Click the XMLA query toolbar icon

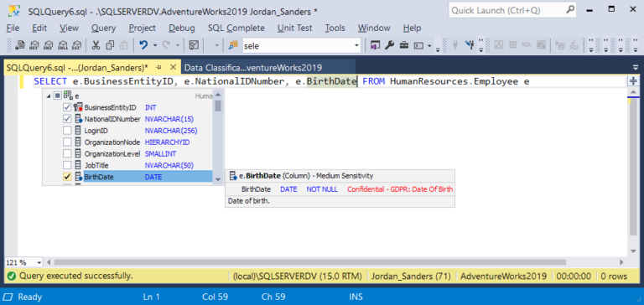[62, 45]
